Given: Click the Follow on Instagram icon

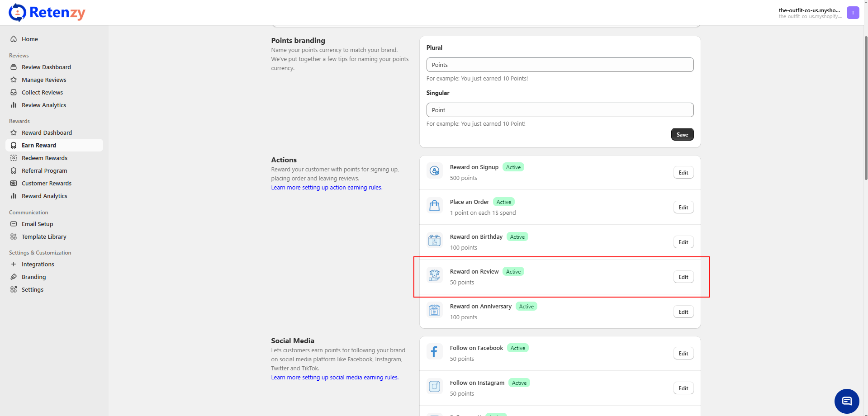Looking at the screenshot, I should click(x=434, y=387).
